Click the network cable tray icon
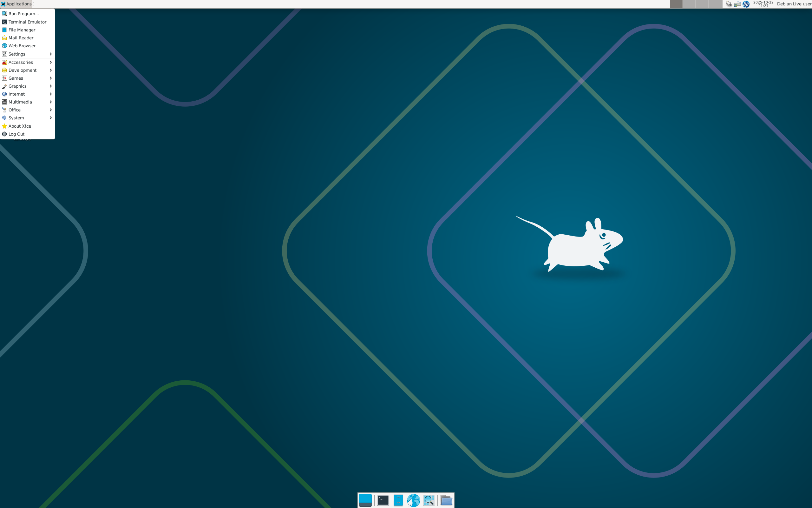This screenshot has width=812, height=508. pyautogui.click(x=729, y=4)
